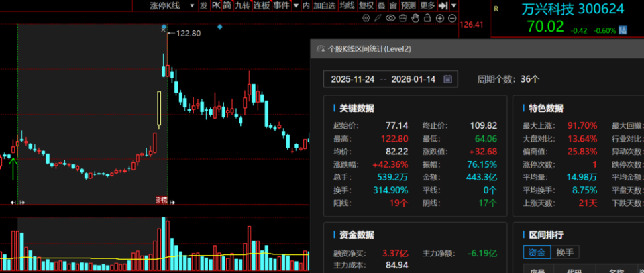Click the 特色数据 section heading

[546, 109]
